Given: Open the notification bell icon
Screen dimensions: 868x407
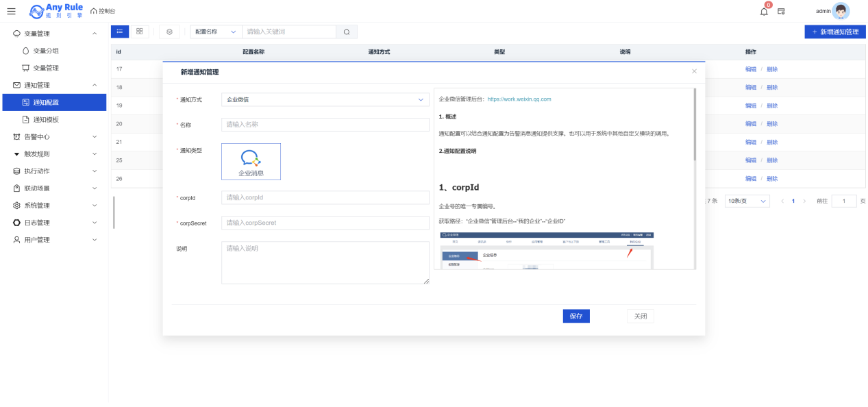Looking at the screenshot, I should [x=764, y=11].
